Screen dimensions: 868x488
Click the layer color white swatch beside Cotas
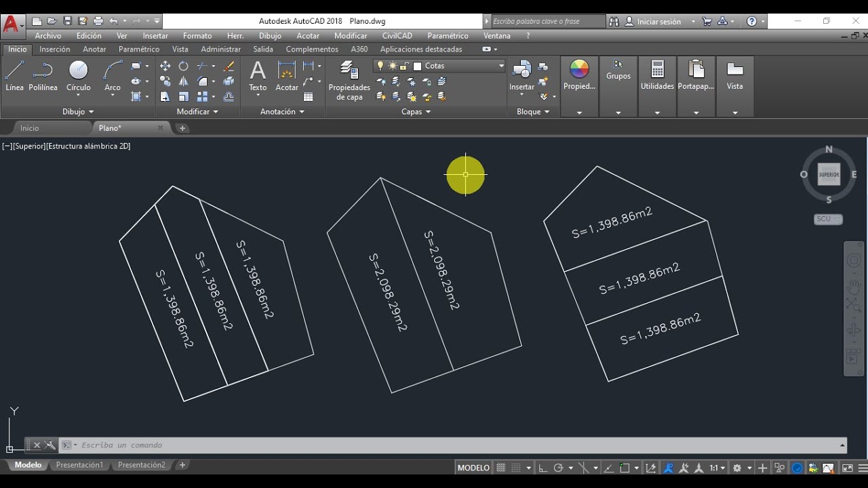click(x=418, y=66)
